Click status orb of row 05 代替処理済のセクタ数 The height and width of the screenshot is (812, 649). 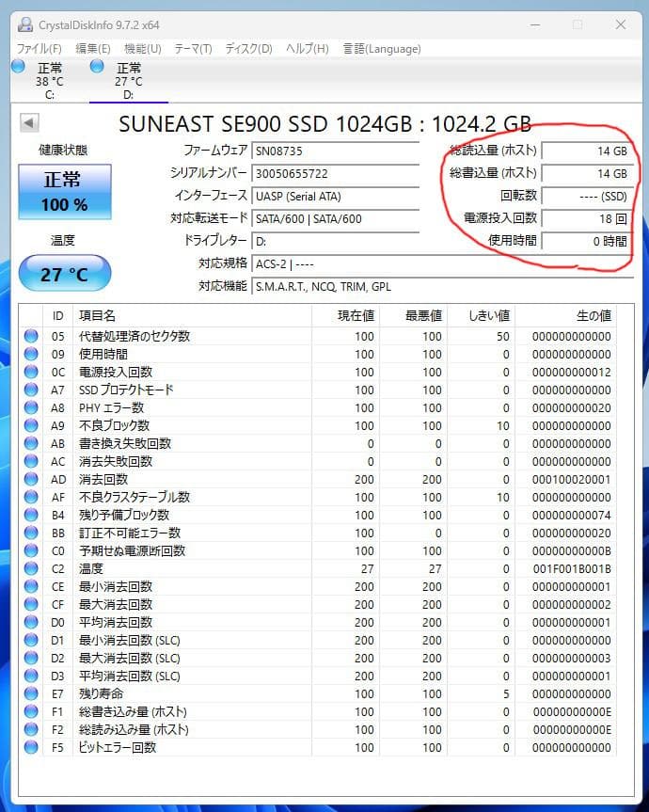point(31,336)
